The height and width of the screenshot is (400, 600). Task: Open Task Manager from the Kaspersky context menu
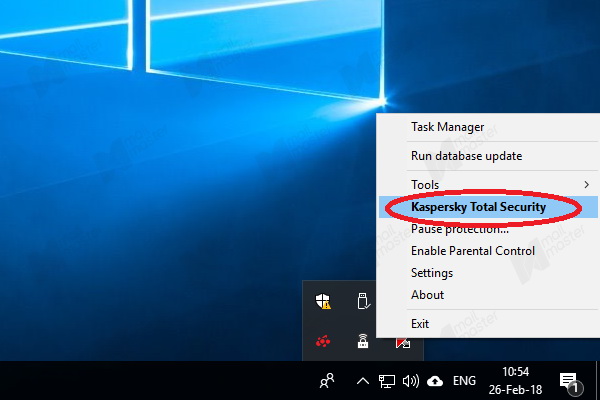488,127
